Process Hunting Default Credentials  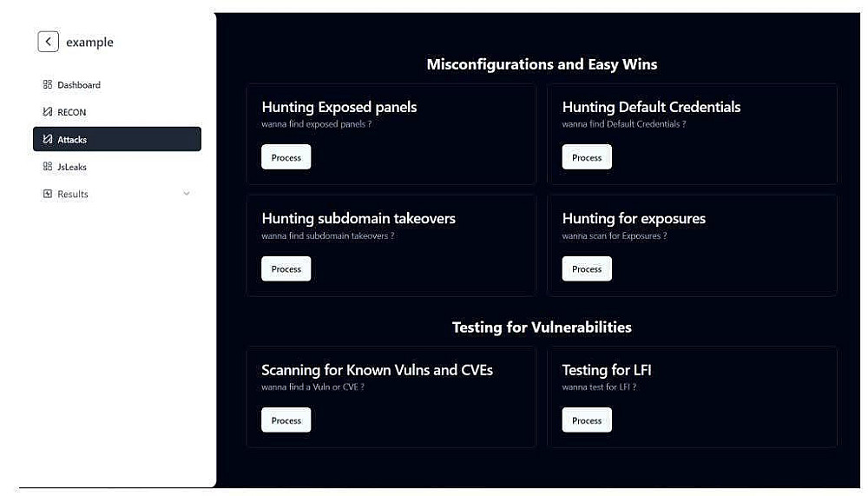(x=587, y=157)
